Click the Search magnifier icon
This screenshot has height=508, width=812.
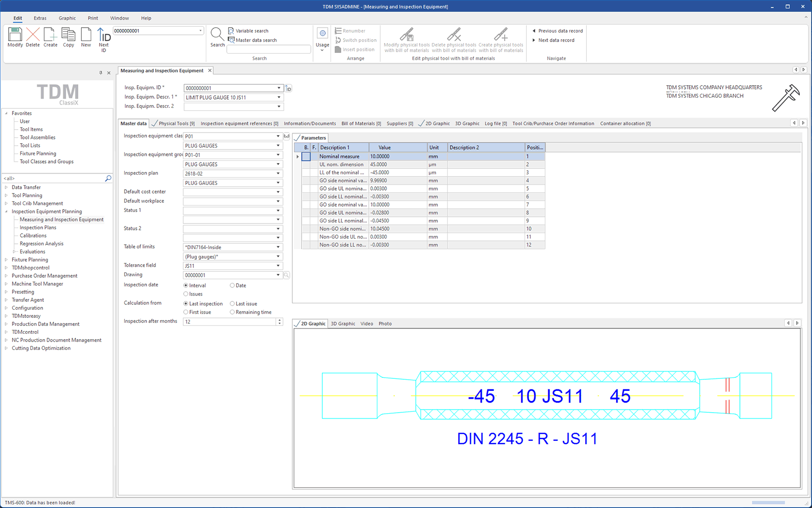(217, 34)
